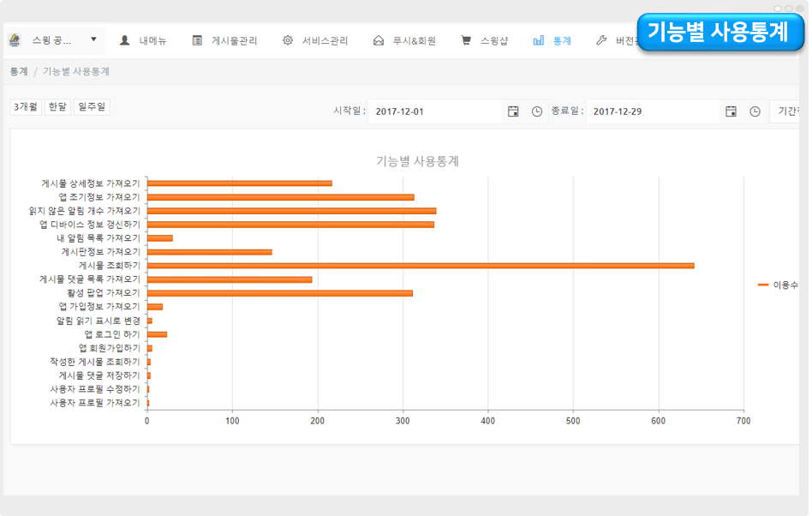Open the end date calendar picker
This screenshot has height=516, width=812.
click(731, 111)
